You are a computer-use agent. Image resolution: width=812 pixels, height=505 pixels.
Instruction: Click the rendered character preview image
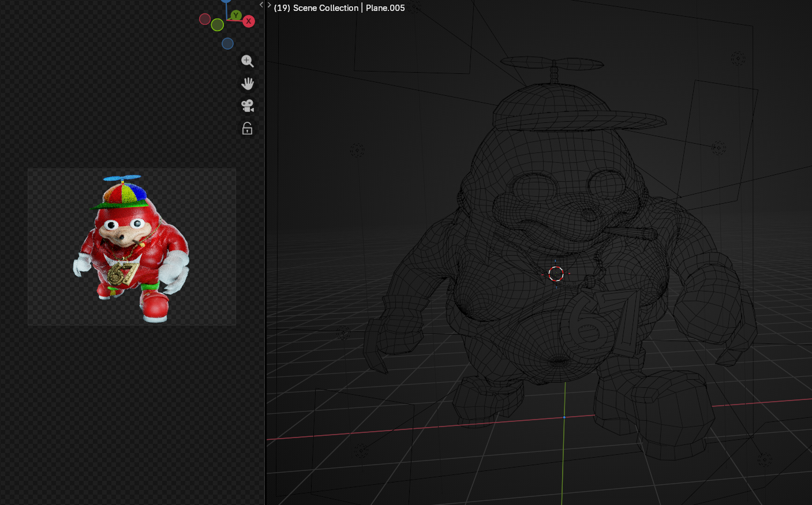pos(132,246)
